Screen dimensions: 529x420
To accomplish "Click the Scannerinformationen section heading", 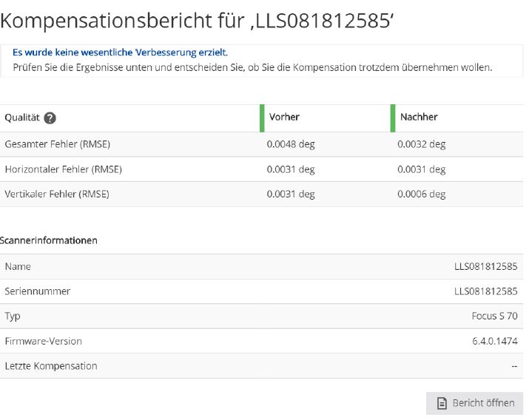I will [x=49, y=240].
